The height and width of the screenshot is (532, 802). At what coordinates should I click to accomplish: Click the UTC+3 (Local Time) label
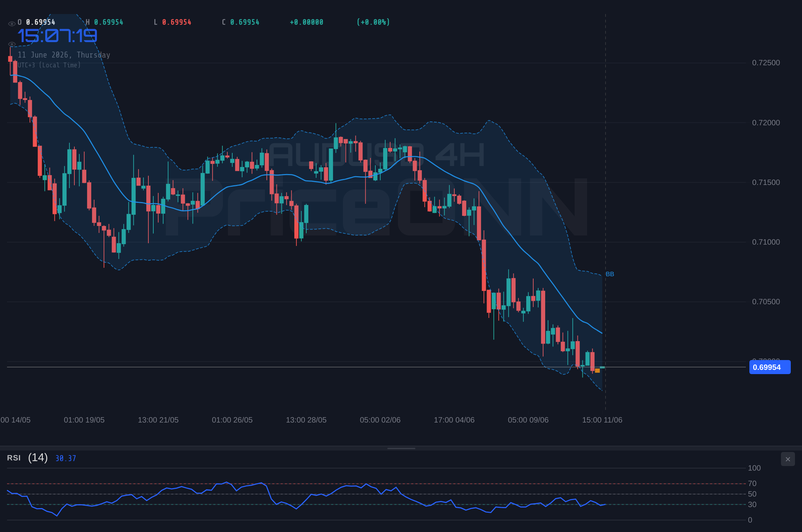click(49, 65)
